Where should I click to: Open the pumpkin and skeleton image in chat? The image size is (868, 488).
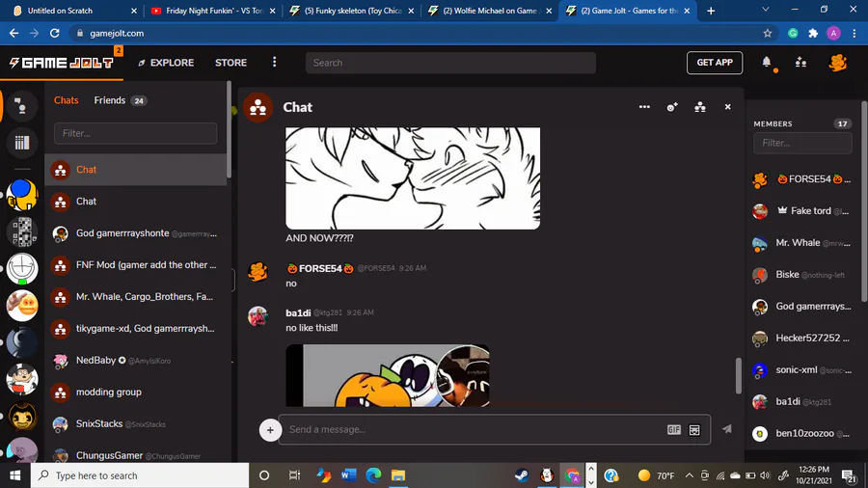point(388,376)
